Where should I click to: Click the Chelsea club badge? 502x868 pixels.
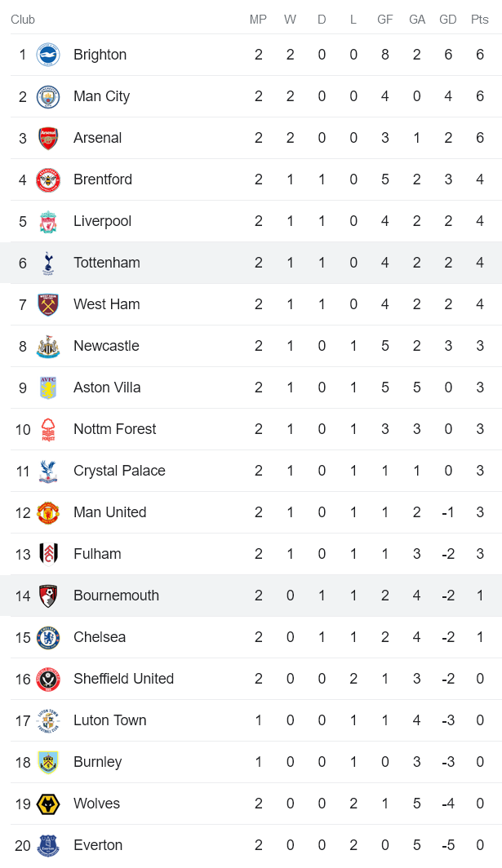(x=48, y=637)
